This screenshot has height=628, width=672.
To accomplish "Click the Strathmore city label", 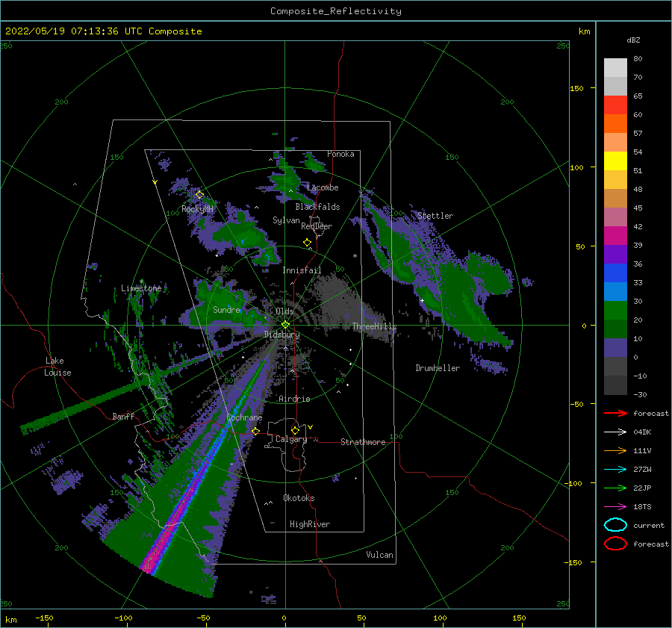I will 363,442.
